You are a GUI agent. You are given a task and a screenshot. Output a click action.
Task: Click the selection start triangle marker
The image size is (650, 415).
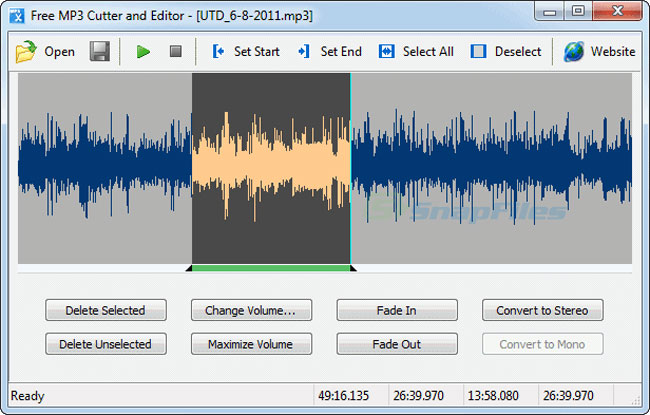click(189, 268)
